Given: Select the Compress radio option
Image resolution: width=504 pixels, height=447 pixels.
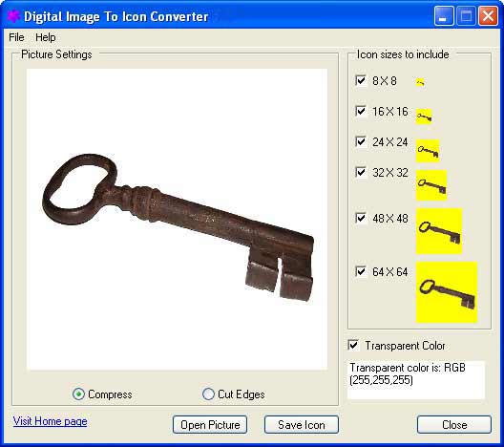Looking at the screenshot, I should 78,394.
